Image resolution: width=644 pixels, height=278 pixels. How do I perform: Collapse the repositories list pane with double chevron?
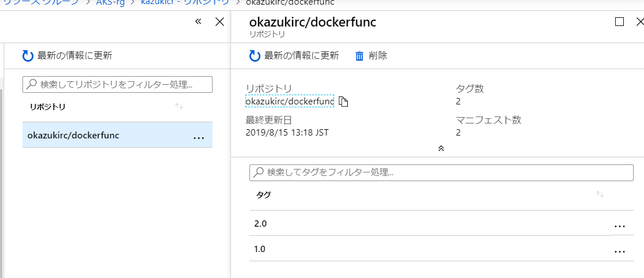click(198, 21)
